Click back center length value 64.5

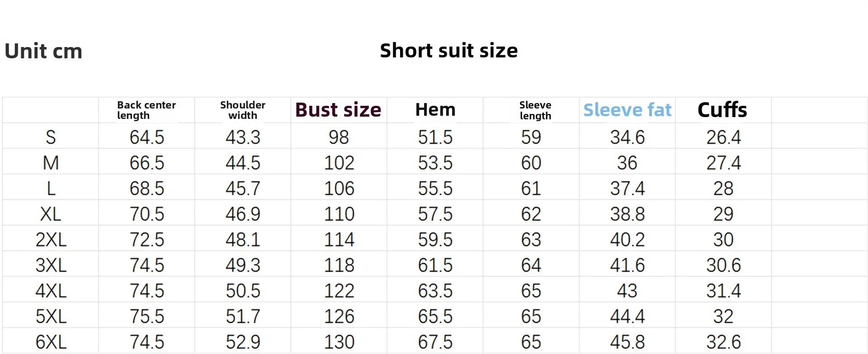(x=146, y=137)
